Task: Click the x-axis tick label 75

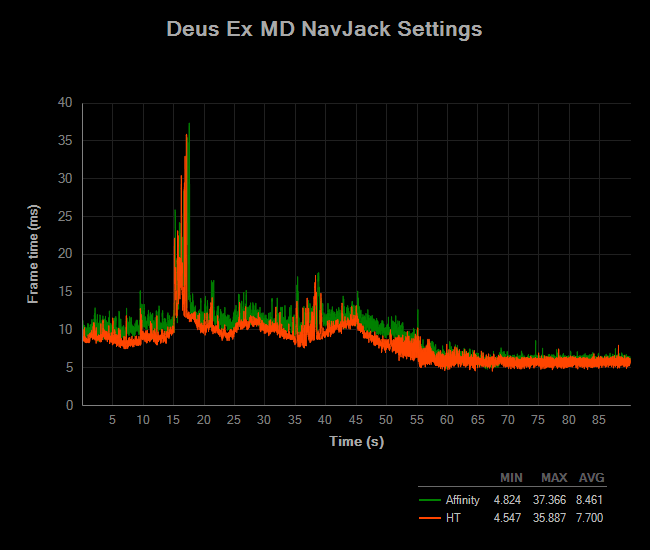Action: pyautogui.click(x=538, y=420)
